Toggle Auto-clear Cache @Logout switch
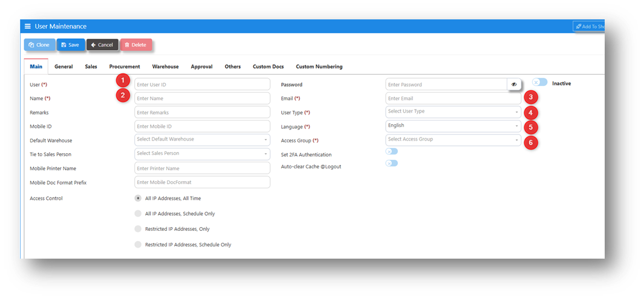The width and height of the screenshot is (644, 298). tap(391, 164)
